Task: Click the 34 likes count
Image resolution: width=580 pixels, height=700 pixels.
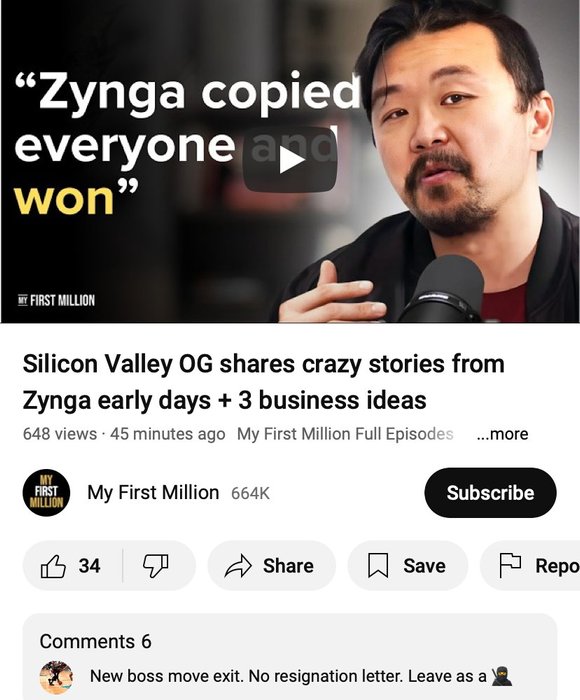Action: point(89,566)
